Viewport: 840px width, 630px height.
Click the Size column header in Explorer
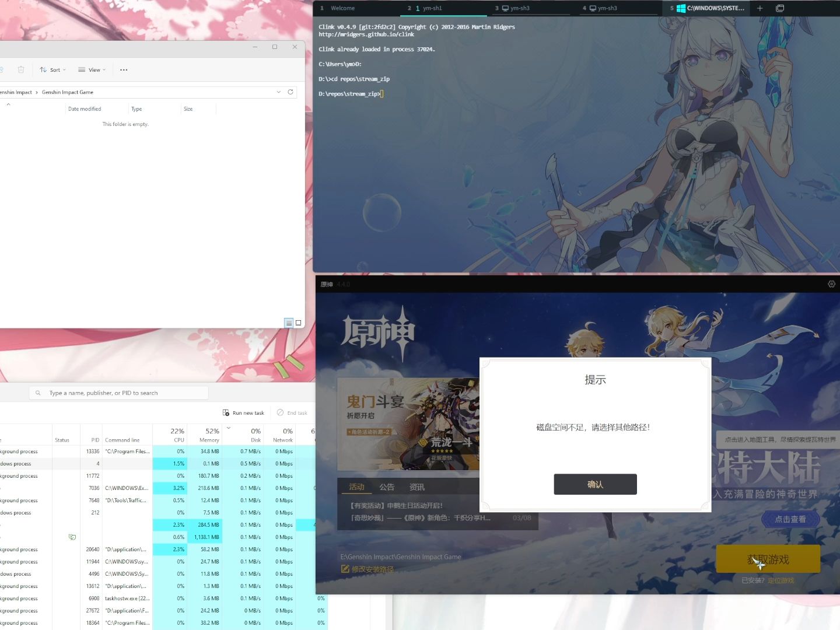point(188,109)
